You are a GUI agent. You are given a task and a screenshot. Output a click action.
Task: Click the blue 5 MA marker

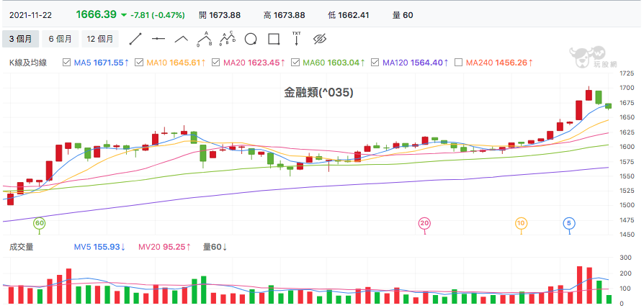pos(569,224)
